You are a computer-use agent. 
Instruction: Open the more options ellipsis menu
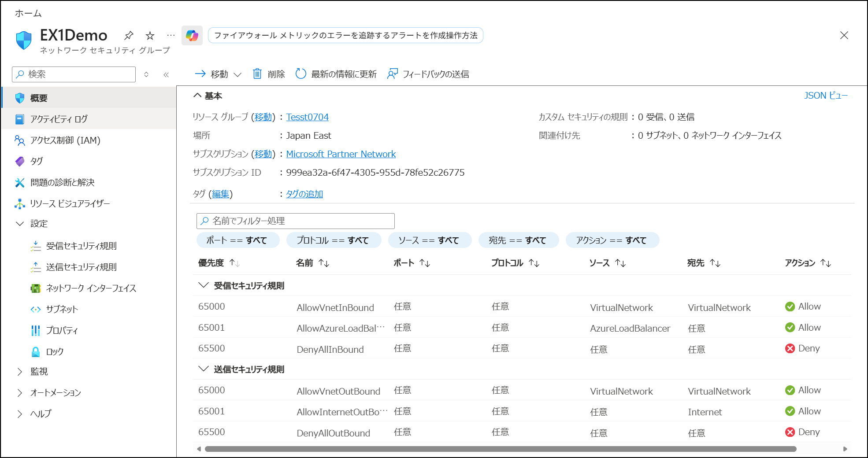pos(171,35)
